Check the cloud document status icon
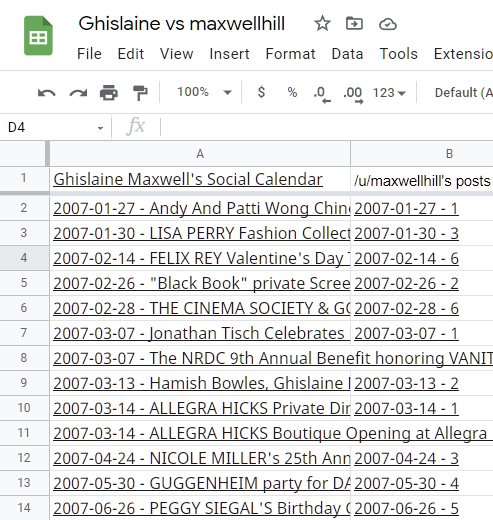The height and width of the screenshot is (520, 493). (x=388, y=24)
